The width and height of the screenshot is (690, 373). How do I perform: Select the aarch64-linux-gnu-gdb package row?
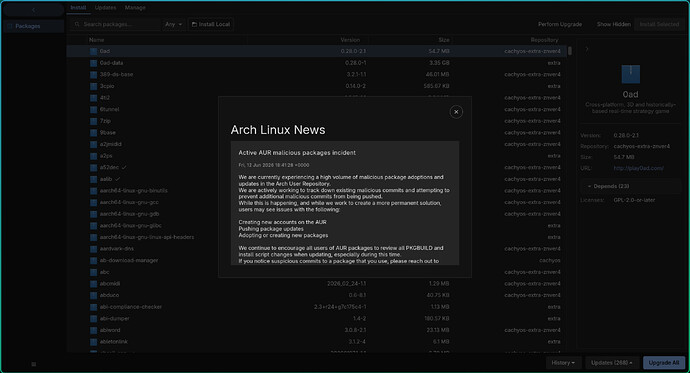pos(316,214)
